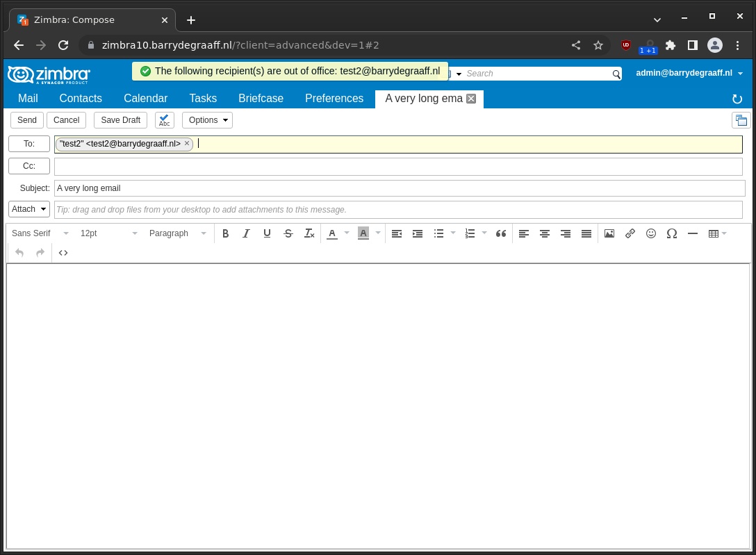Click the text color swatch button
The height and width of the screenshot is (555, 756).
point(332,233)
